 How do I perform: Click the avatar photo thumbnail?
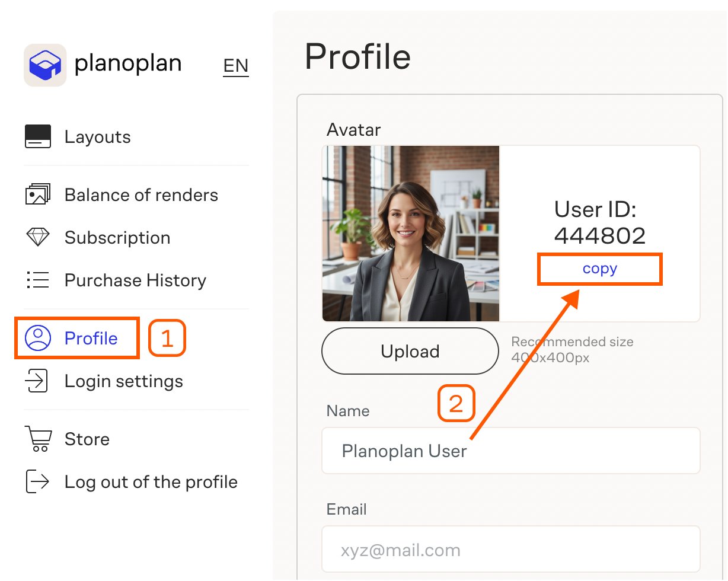(411, 234)
